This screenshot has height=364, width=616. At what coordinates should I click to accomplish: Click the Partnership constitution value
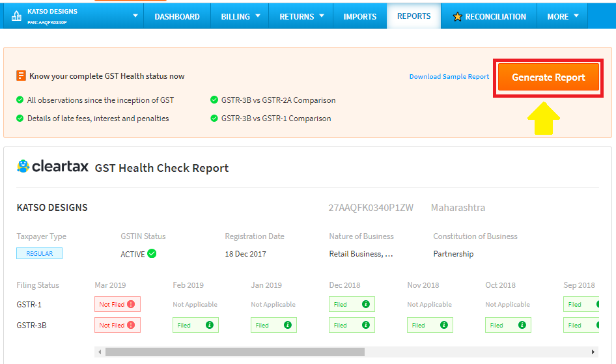(x=453, y=254)
